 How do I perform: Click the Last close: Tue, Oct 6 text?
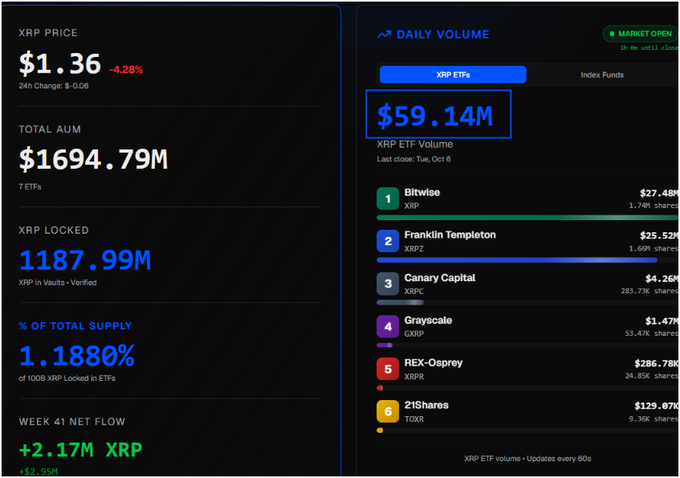coord(413,159)
